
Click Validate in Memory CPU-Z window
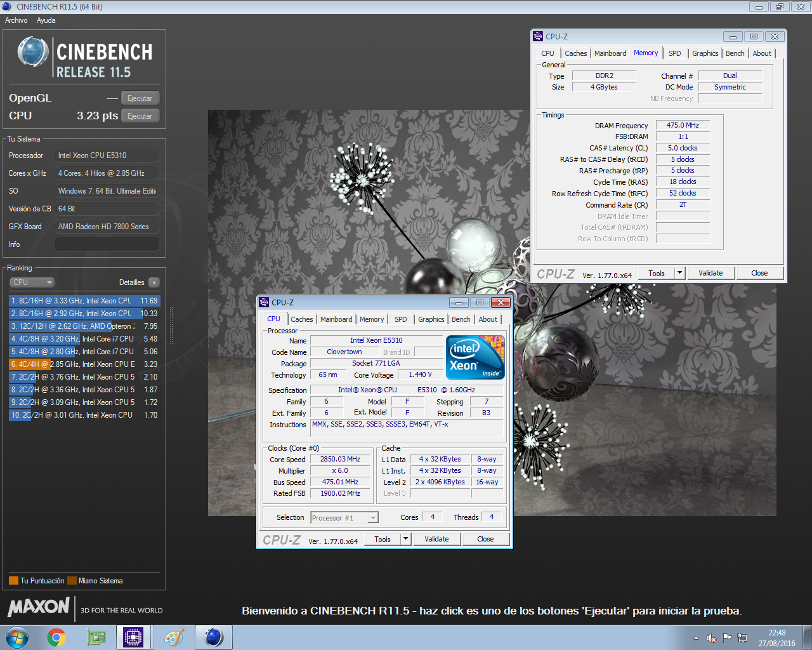pyautogui.click(x=710, y=273)
